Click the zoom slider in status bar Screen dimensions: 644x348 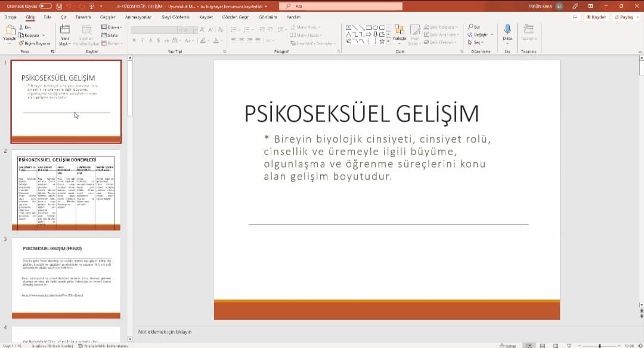click(600, 346)
